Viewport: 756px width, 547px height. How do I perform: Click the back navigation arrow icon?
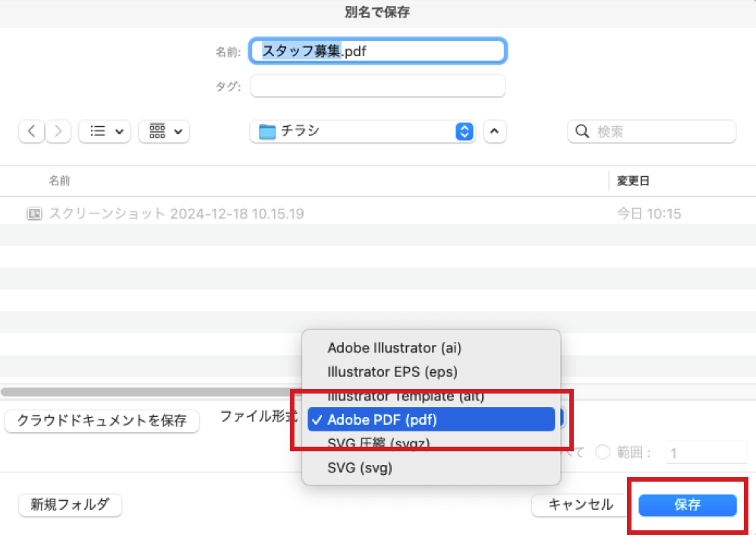click(31, 131)
